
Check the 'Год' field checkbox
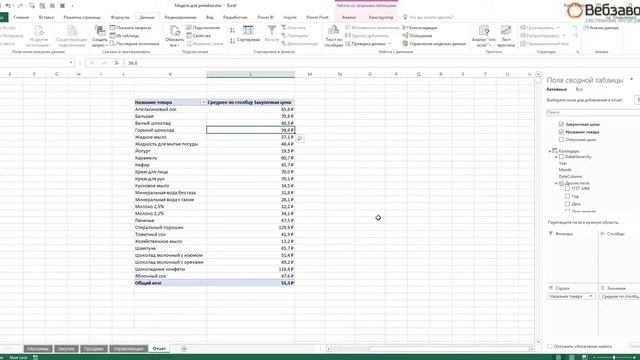pos(567,196)
